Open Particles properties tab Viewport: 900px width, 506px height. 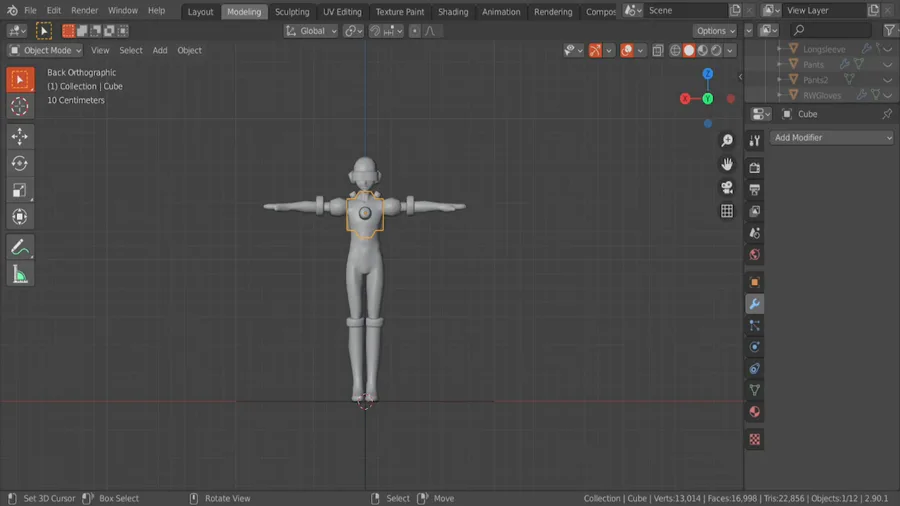pyautogui.click(x=755, y=325)
